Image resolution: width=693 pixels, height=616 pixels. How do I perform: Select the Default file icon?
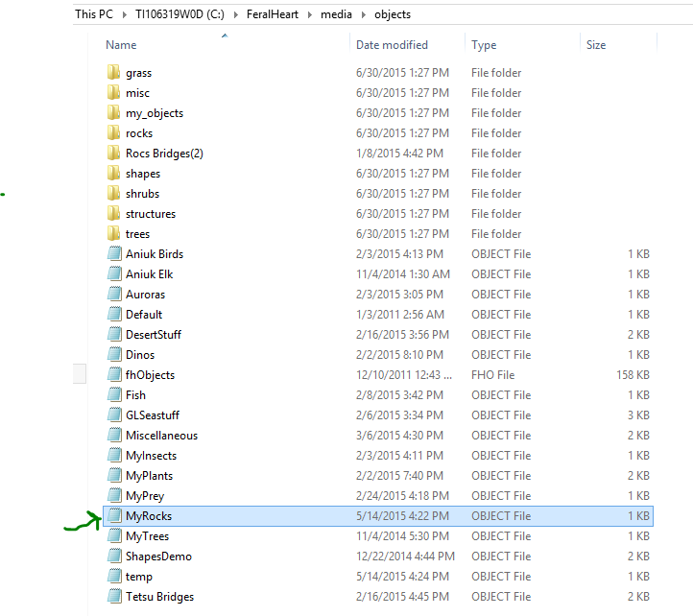click(114, 314)
